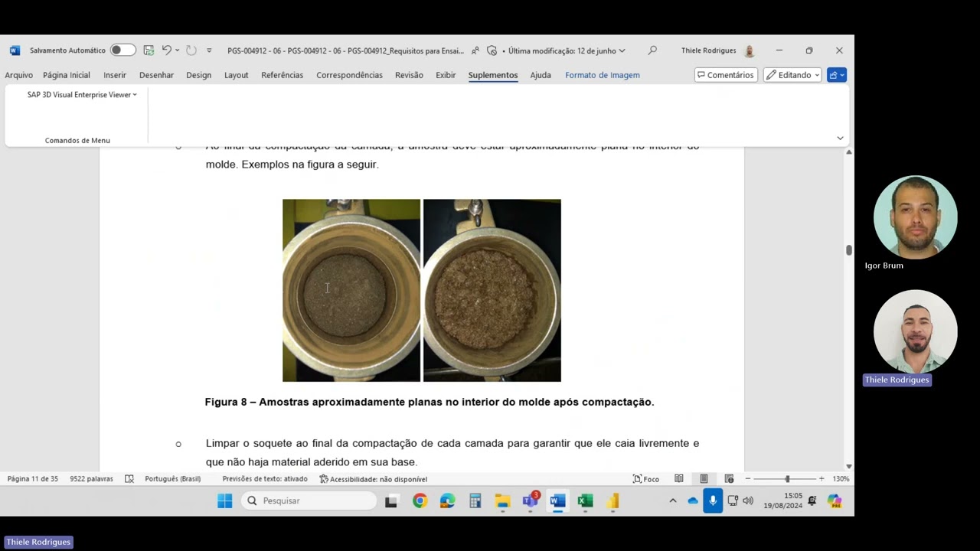The height and width of the screenshot is (551, 980).
Task: Open the Editando mode dropdown
Action: coord(792,75)
